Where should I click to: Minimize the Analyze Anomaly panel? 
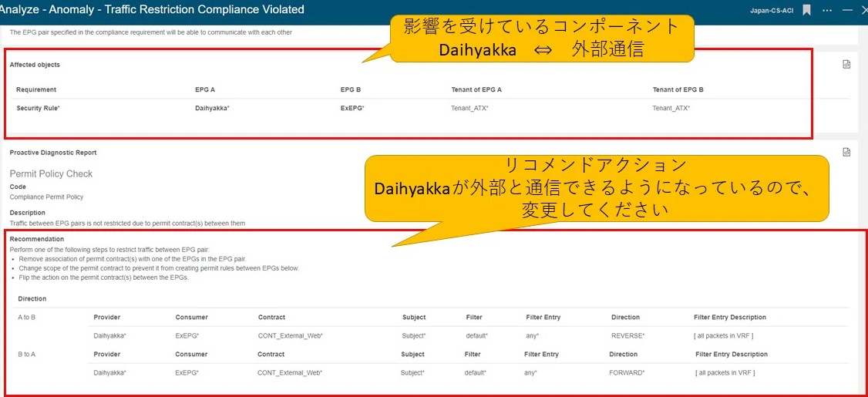(x=847, y=11)
